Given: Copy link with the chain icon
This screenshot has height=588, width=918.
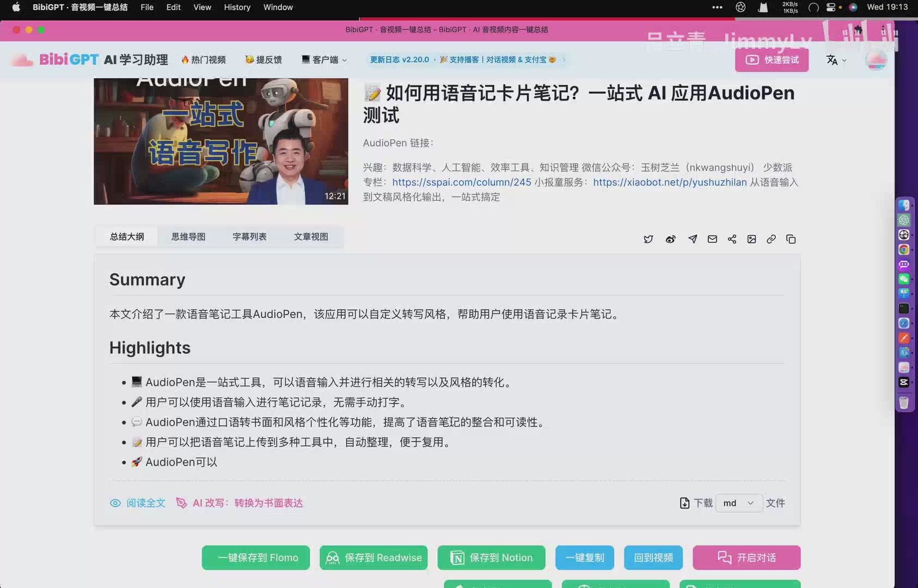Looking at the screenshot, I should [x=771, y=239].
